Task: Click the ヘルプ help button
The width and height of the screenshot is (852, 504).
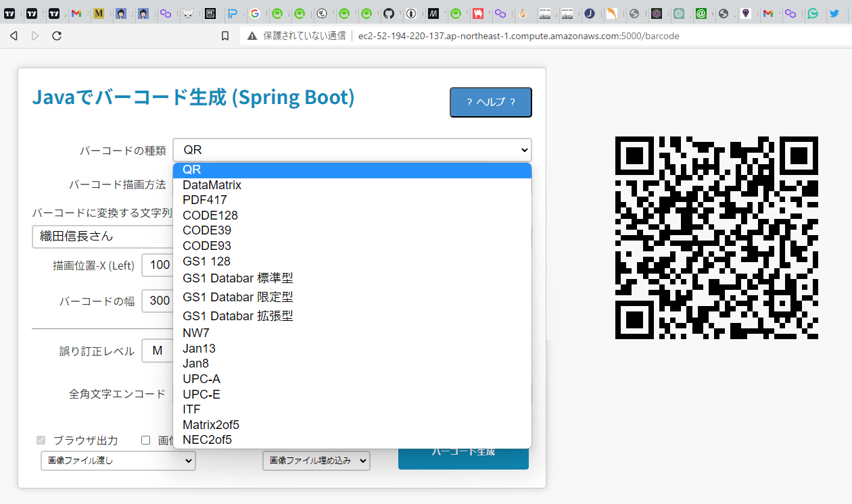Action: (x=490, y=103)
